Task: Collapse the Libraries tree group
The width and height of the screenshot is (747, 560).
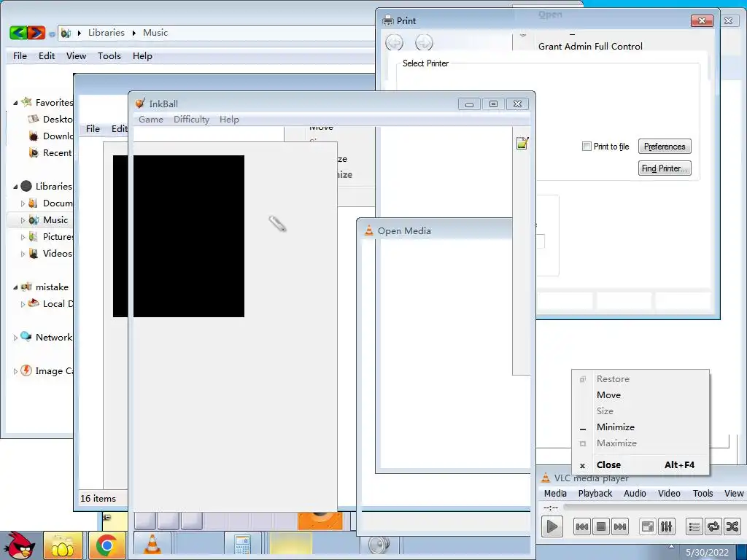Action: [15, 186]
